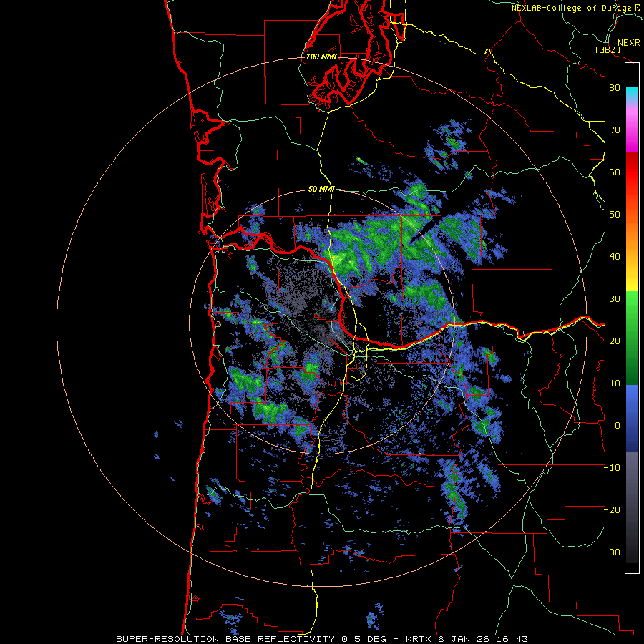This screenshot has height=644, width=644.
Task: Click the 10 value on the dBZ scale
Action: (615, 384)
